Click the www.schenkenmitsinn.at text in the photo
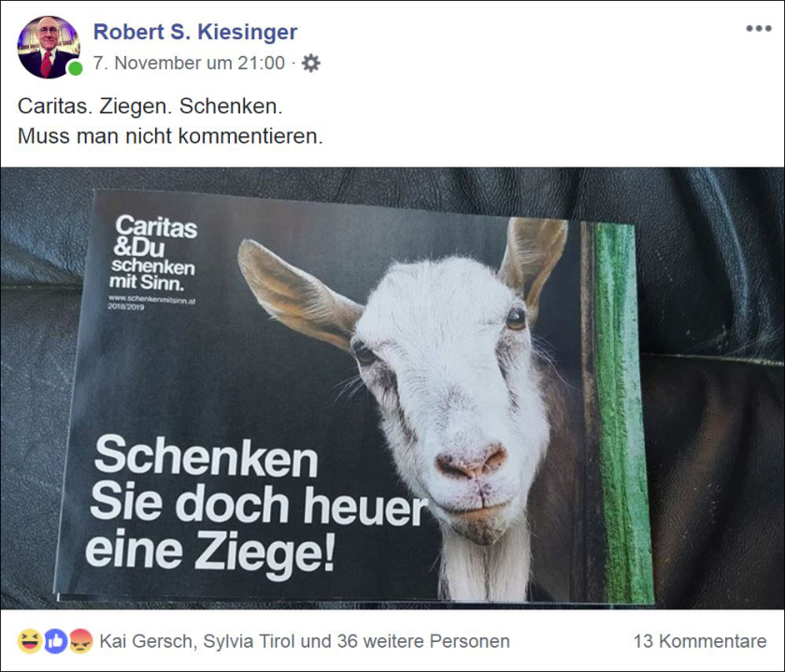The height and width of the screenshot is (672, 785). click(x=151, y=299)
